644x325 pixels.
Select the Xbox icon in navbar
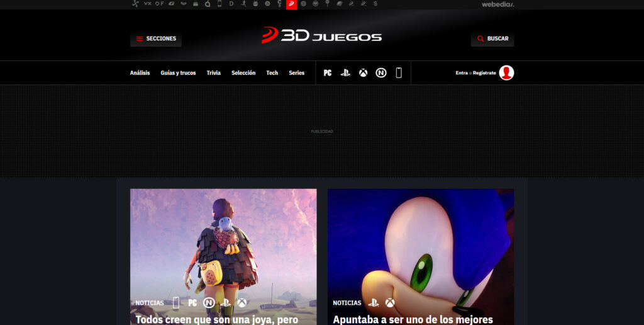[364, 73]
